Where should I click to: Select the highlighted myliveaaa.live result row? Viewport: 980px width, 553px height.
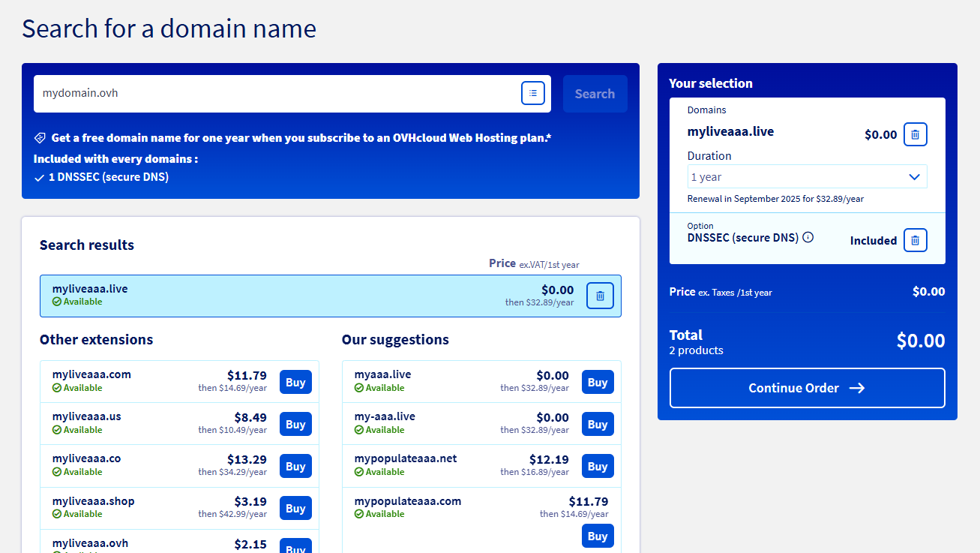tap(300, 296)
